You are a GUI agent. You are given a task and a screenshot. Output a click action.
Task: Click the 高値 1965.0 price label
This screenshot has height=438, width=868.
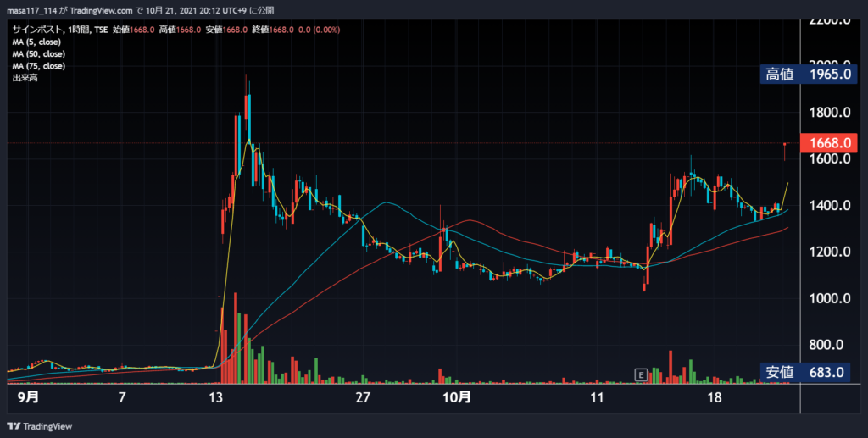coord(808,74)
